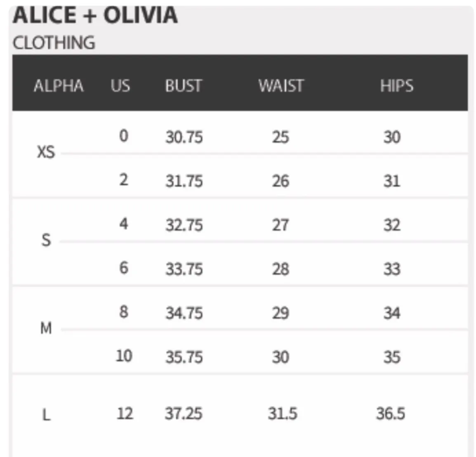The width and height of the screenshot is (476, 457).
Task: Click the 30.75 bust measurement
Action: pos(184,137)
